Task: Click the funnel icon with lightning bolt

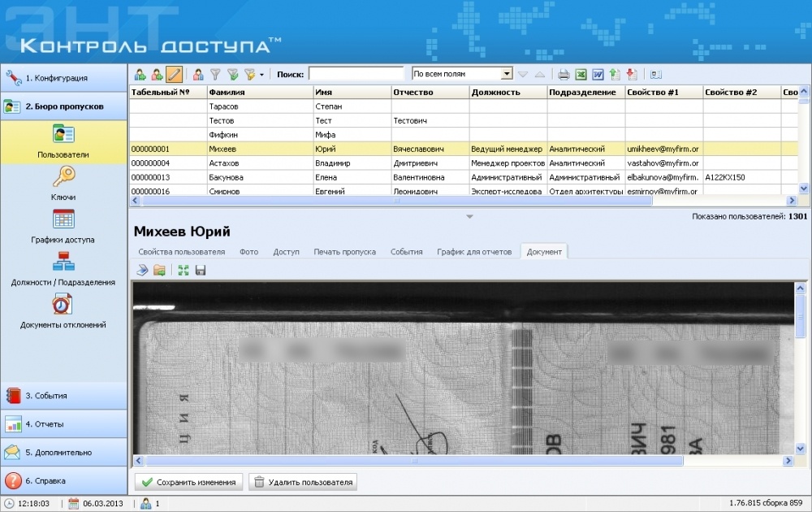Action: pos(249,75)
